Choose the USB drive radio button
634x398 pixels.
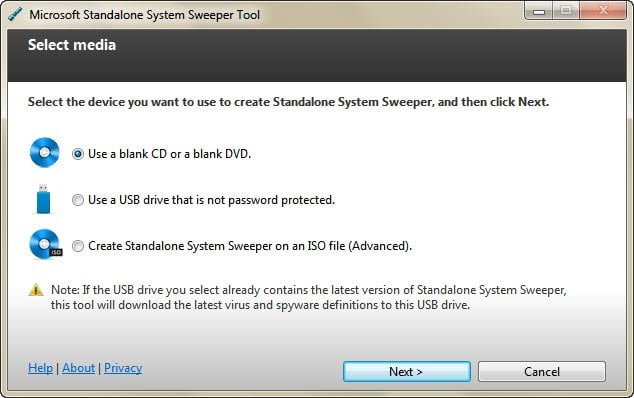[x=78, y=200]
